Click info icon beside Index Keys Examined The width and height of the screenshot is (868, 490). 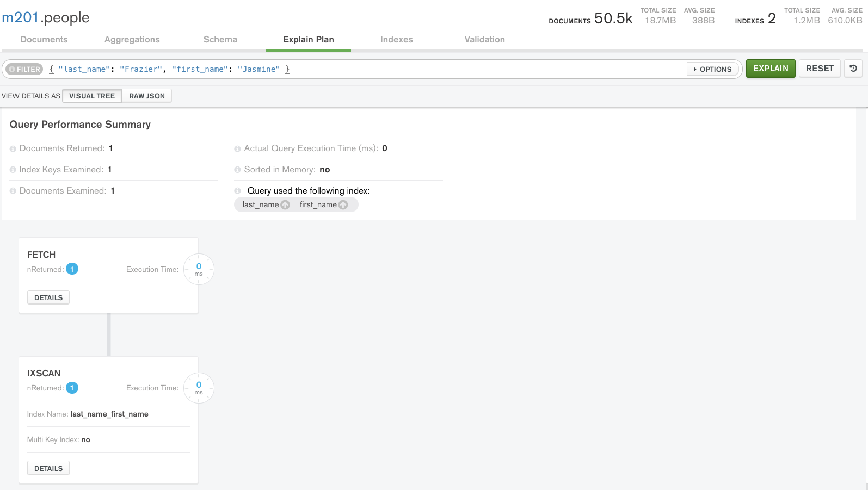13,170
